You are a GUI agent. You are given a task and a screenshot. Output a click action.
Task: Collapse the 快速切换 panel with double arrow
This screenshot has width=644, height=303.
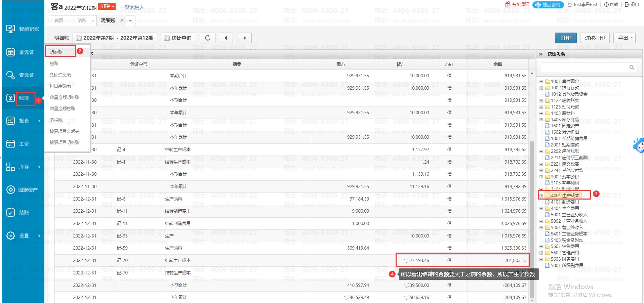point(541,54)
